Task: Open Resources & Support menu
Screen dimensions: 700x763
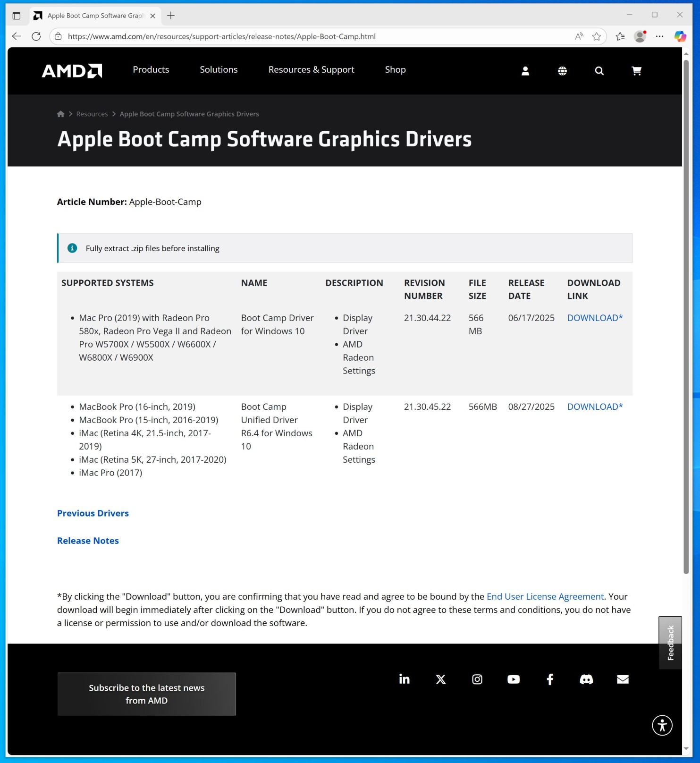Action: [x=312, y=69]
